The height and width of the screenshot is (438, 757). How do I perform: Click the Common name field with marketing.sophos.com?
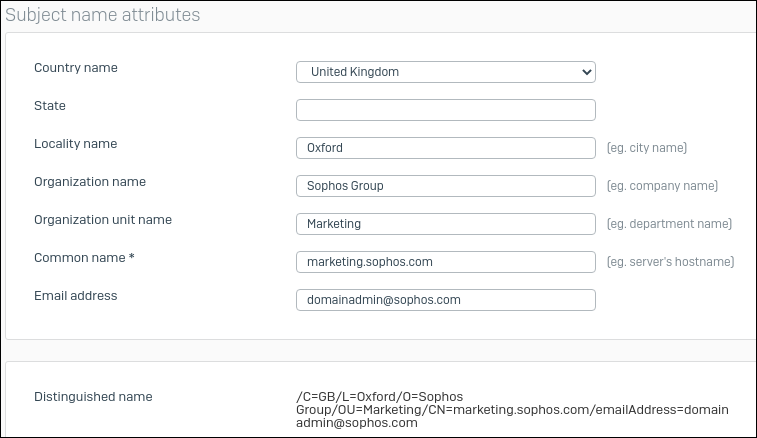click(x=445, y=262)
